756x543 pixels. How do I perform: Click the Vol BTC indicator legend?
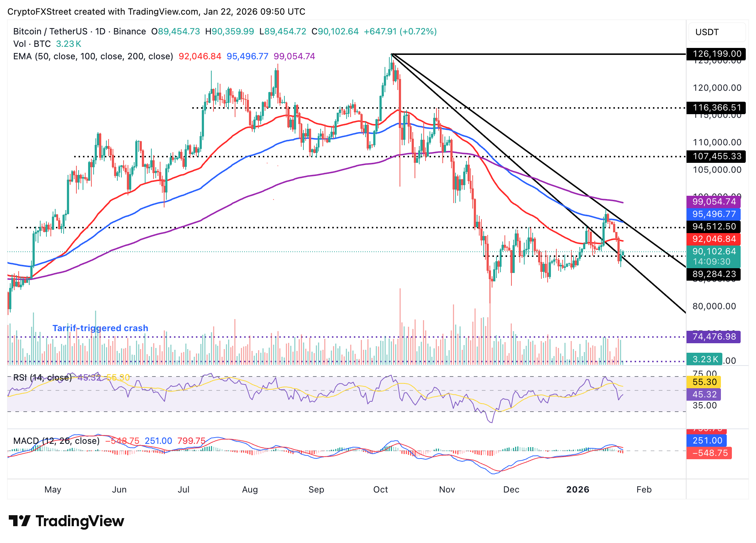[32, 44]
